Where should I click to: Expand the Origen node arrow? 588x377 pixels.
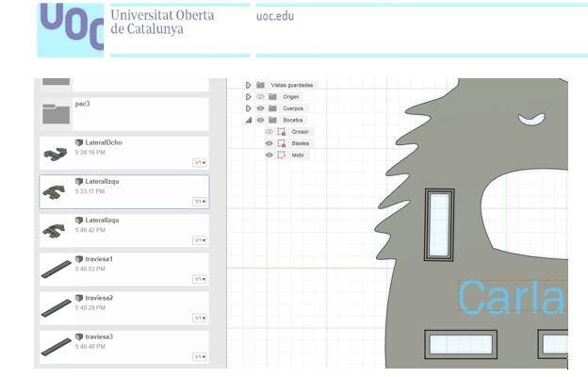point(248,97)
